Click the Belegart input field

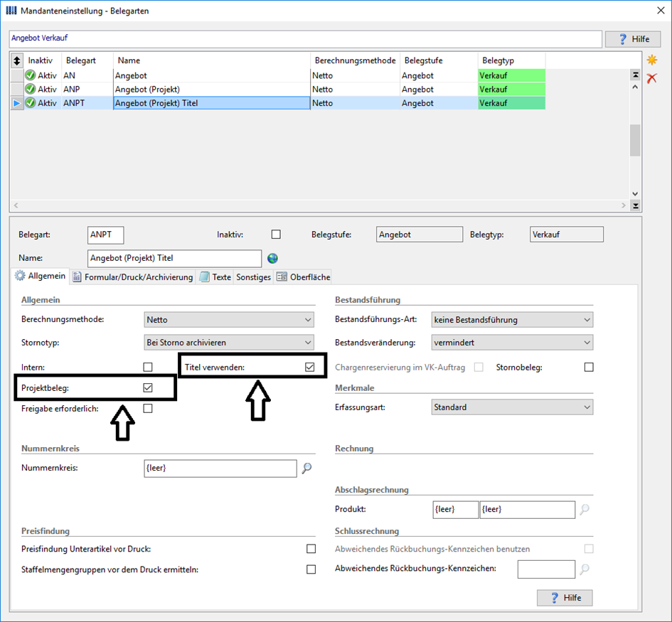tap(105, 235)
